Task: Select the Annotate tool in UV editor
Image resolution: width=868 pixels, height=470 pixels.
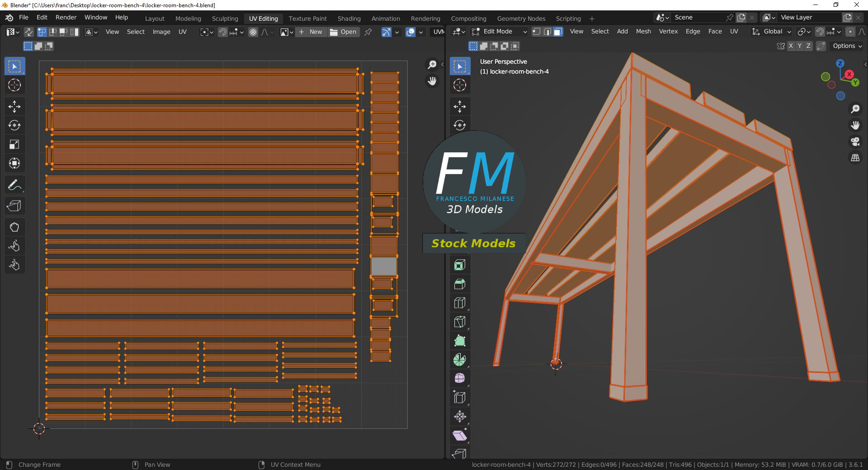Action: coord(14,185)
